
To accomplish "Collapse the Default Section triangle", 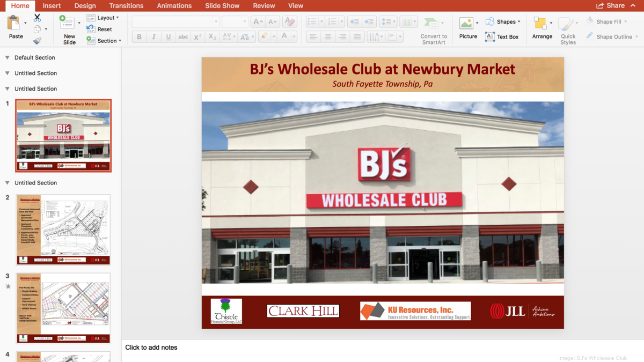I will [7, 57].
